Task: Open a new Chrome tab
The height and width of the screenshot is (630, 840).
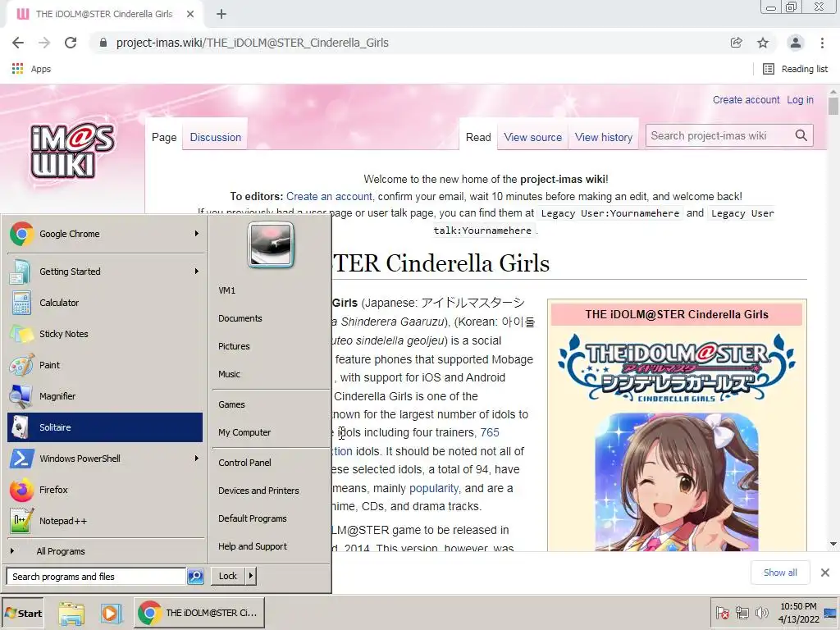Action: tap(221, 14)
